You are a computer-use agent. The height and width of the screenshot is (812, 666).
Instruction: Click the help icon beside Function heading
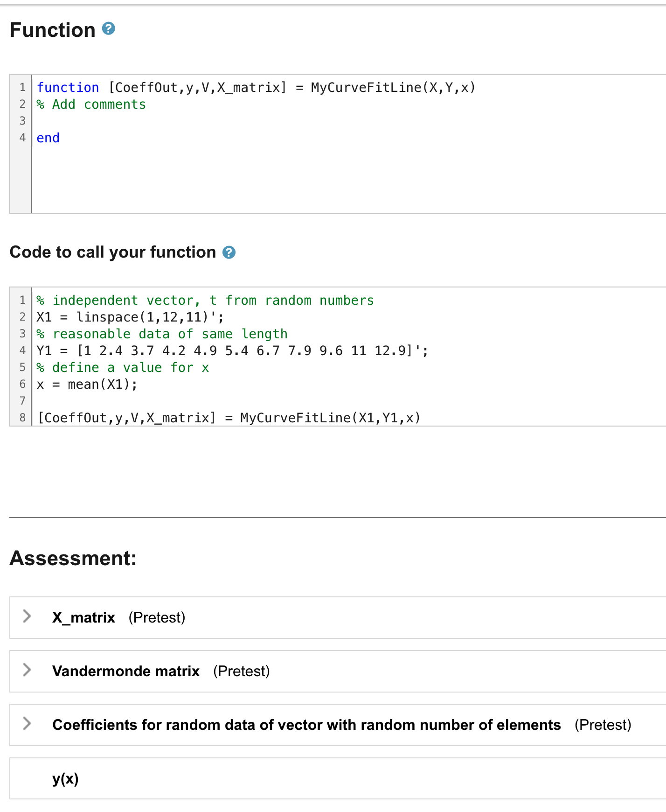tap(108, 29)
